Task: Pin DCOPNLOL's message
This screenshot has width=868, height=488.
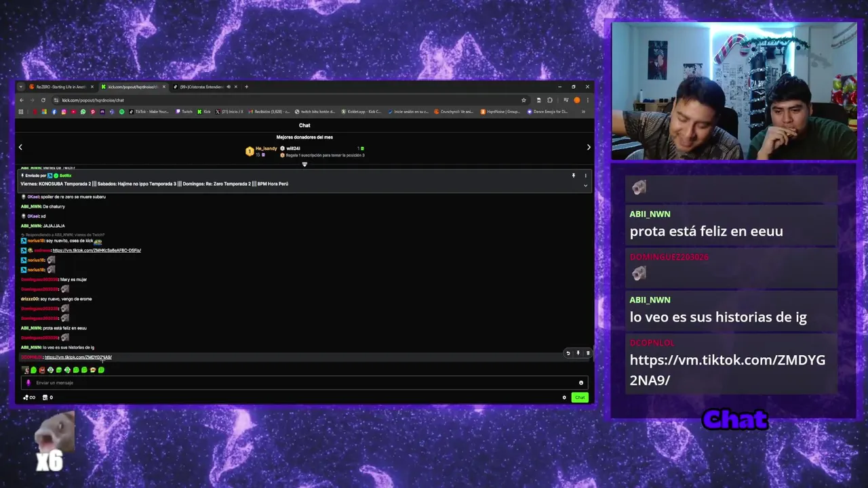Action: [578, 353]
